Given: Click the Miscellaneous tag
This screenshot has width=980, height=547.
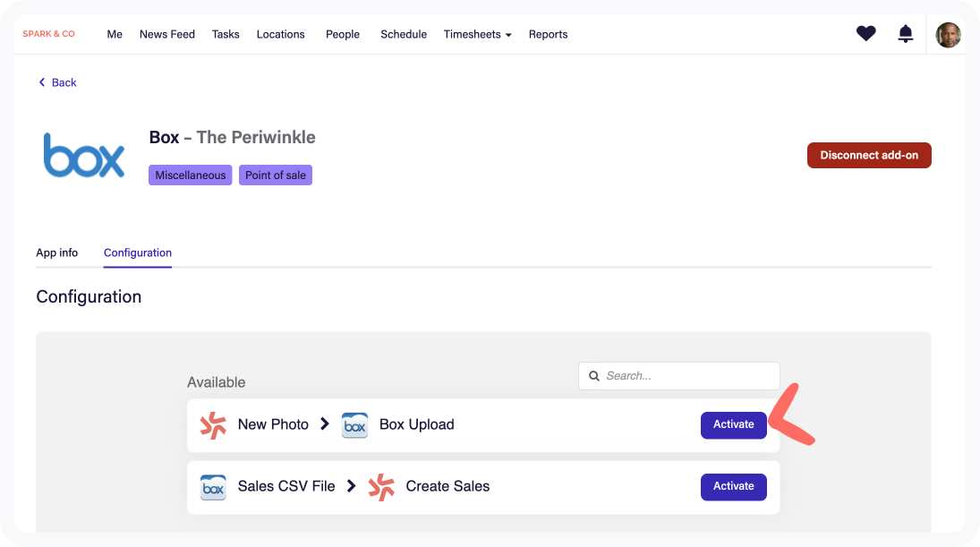Looking at the screenshot, I should [x=190, y=175].
